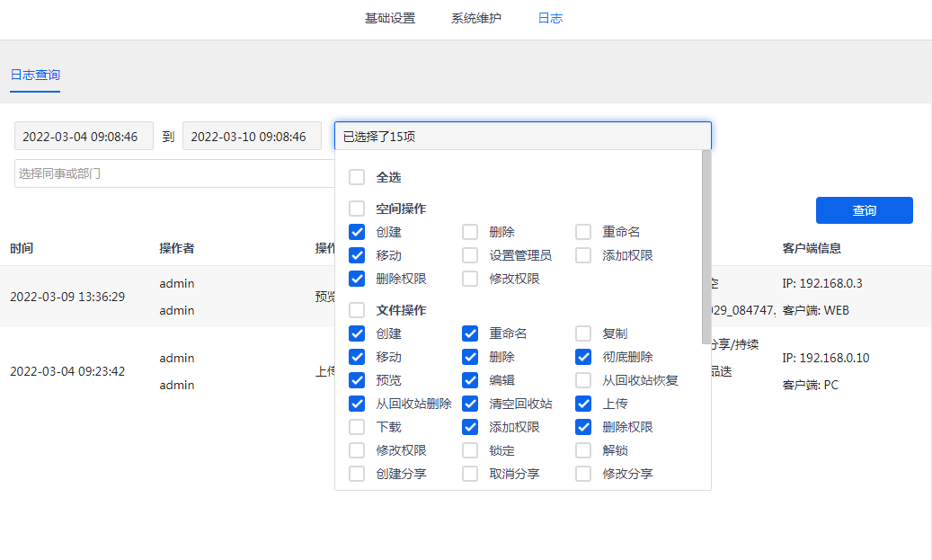
Task: Switch to the 基础设置 tab
Action: 390,18
